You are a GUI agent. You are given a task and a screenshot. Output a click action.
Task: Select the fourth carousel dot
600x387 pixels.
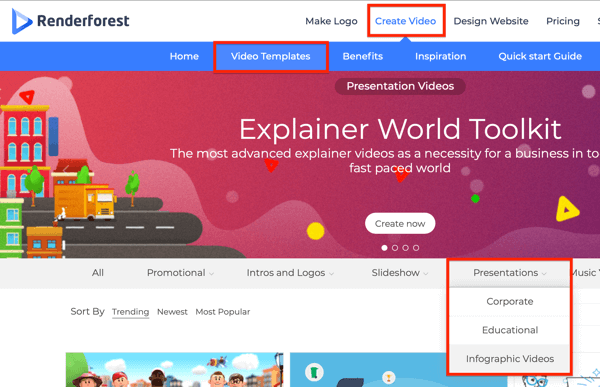coord(416,248)
